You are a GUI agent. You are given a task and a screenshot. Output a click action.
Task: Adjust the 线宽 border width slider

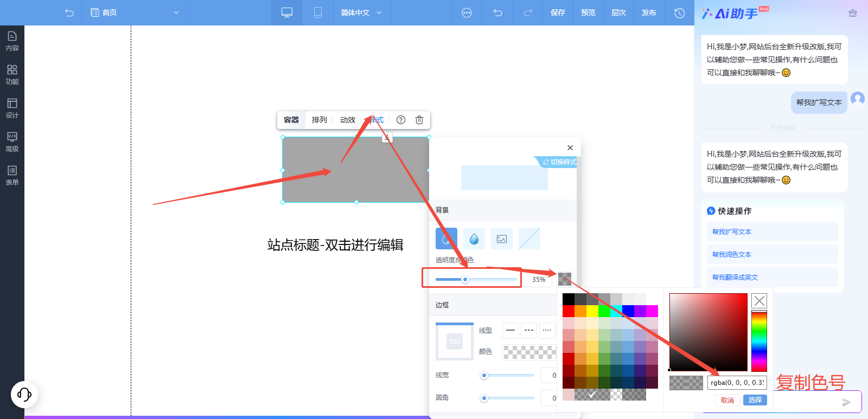(x=508, y=375)
